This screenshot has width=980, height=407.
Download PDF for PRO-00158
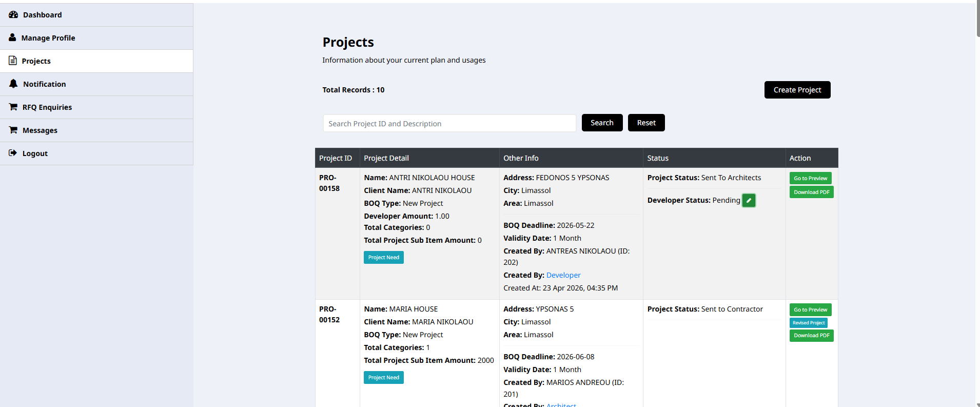point(812,192)
